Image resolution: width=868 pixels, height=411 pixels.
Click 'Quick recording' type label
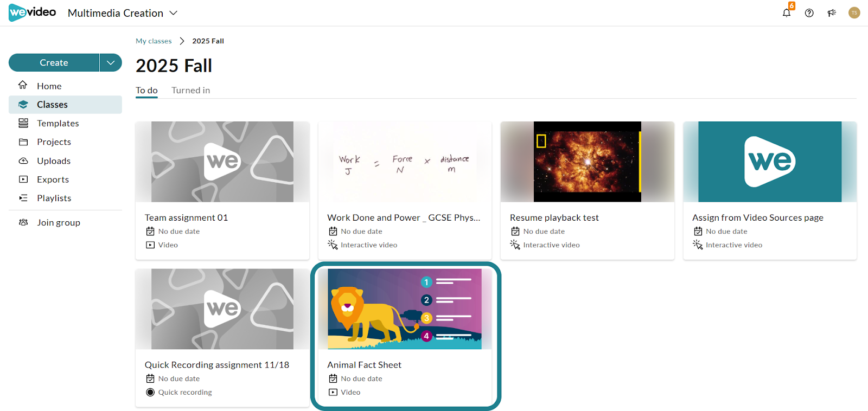point(185,393)
